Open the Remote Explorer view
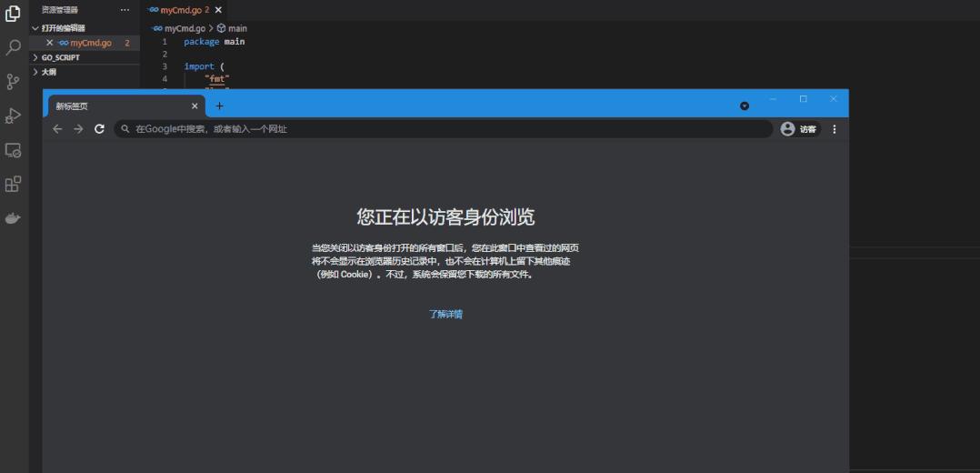The width and height of the screenshot is (980, 473). (x=13, y=150)
